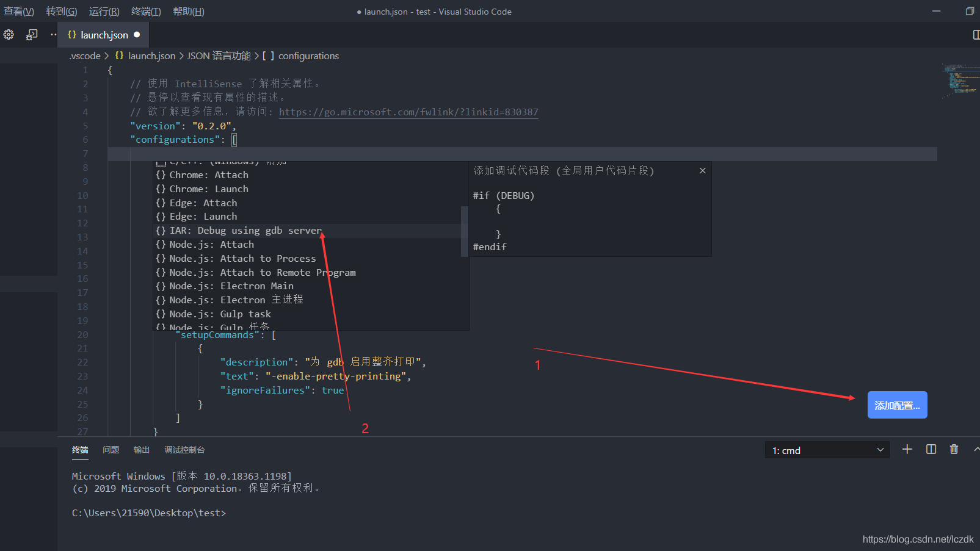Click unsaved dot on launch.json tab
The image size is (980, 551).
[137, 35]
